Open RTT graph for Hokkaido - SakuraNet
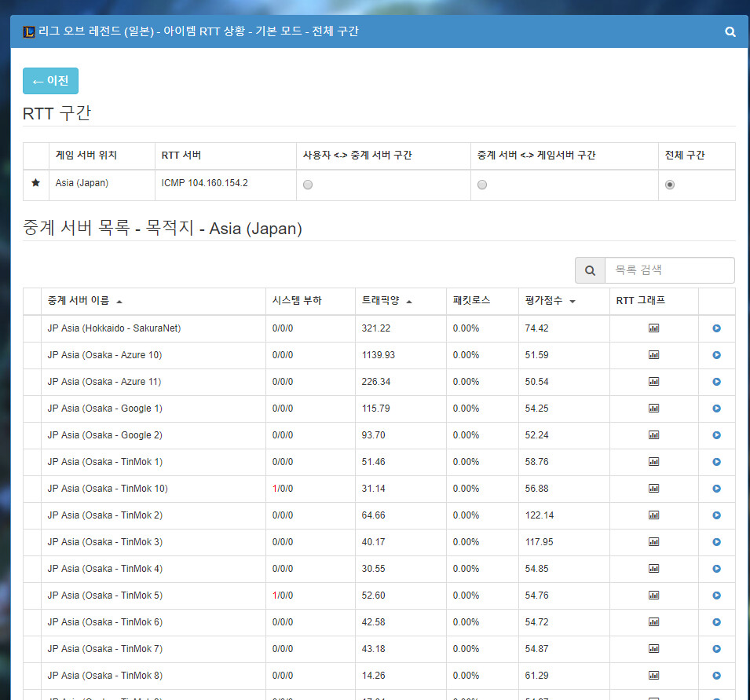The height and width of the screenshot is (700, 750). coord(653,328)
